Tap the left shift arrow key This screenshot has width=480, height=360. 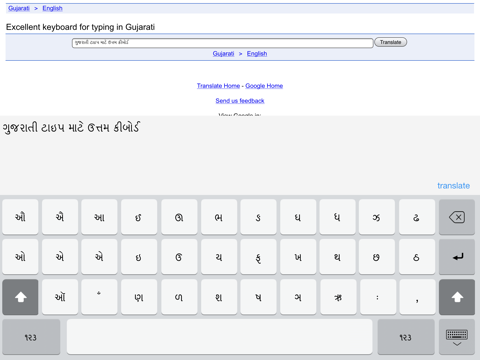coord(20,297)
